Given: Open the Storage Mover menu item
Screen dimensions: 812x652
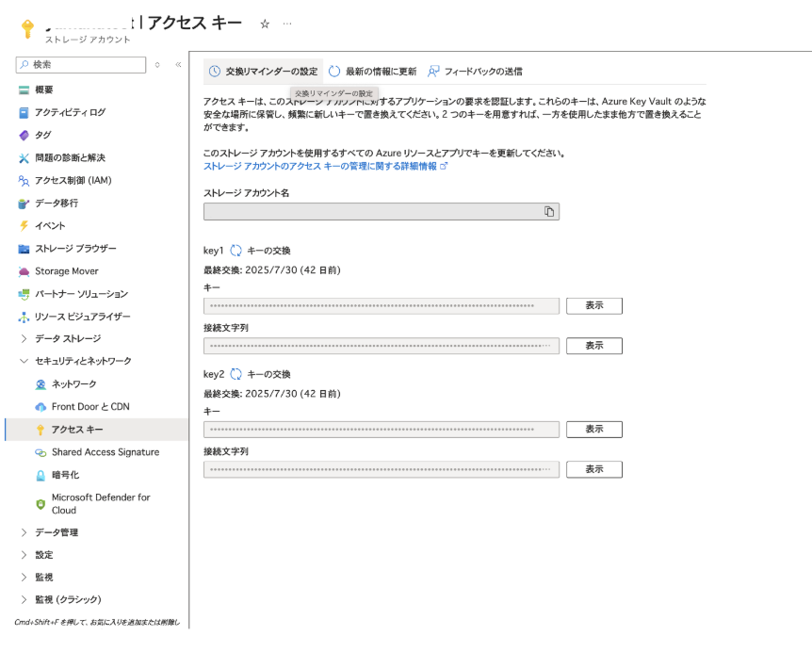Looking at the screenshot, I should 65,271.
